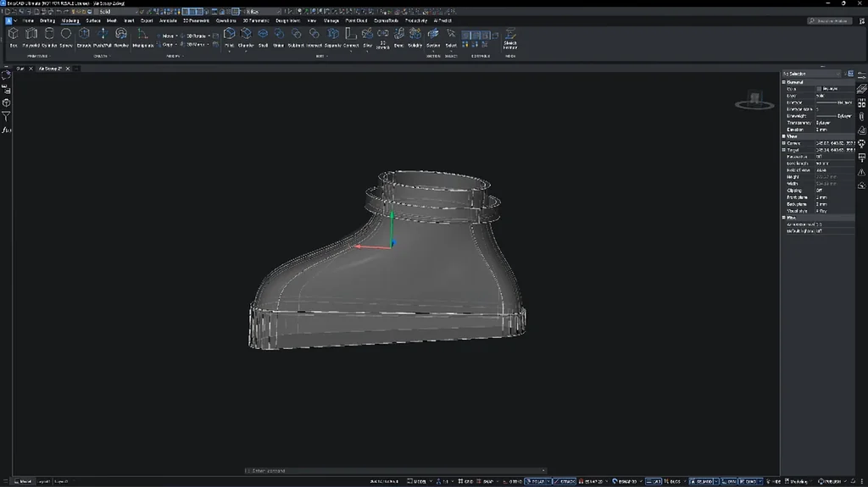This screenshot has width=868, height=487.
Task: Switch to the Annotate ribbon tab
Action: 168,20
